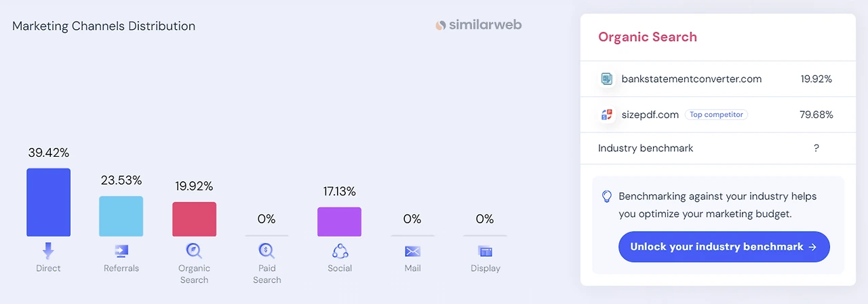The image size is (868, 304).
Task: Select the Social channel icon
Action: coord(340,251)
